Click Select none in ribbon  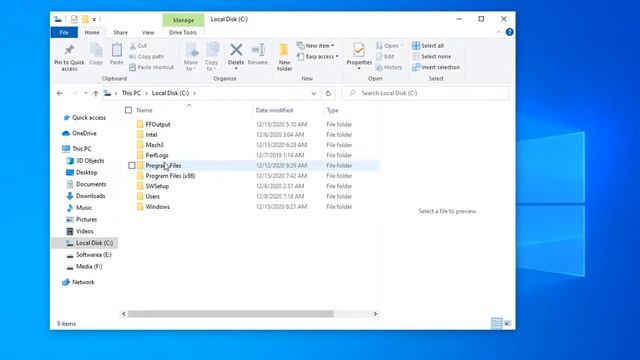(x=431, y=56)
